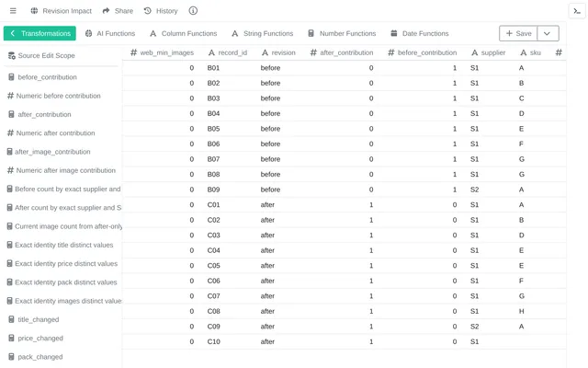Click sku cell H in row C08
Image resolution: width=588 pixels, height=368 pixels.
521,311
